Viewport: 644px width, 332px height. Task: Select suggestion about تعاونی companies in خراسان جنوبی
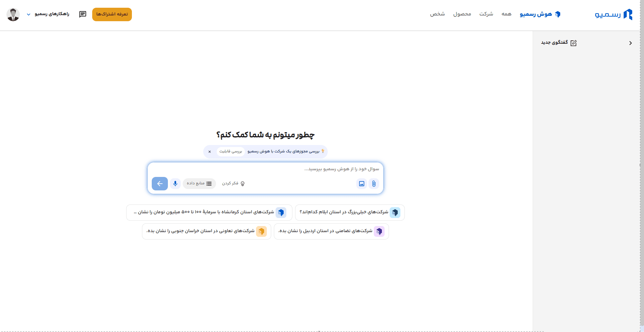coord(207,231)
